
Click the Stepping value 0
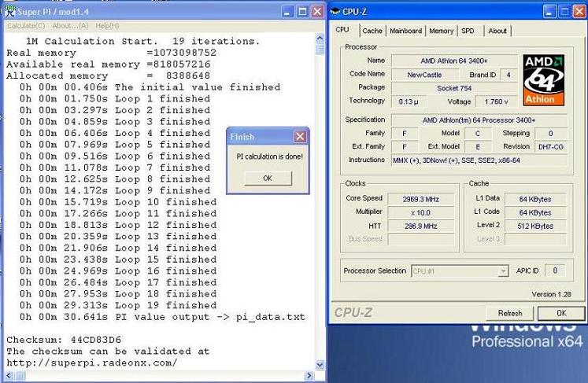click(x=550, y=134)
